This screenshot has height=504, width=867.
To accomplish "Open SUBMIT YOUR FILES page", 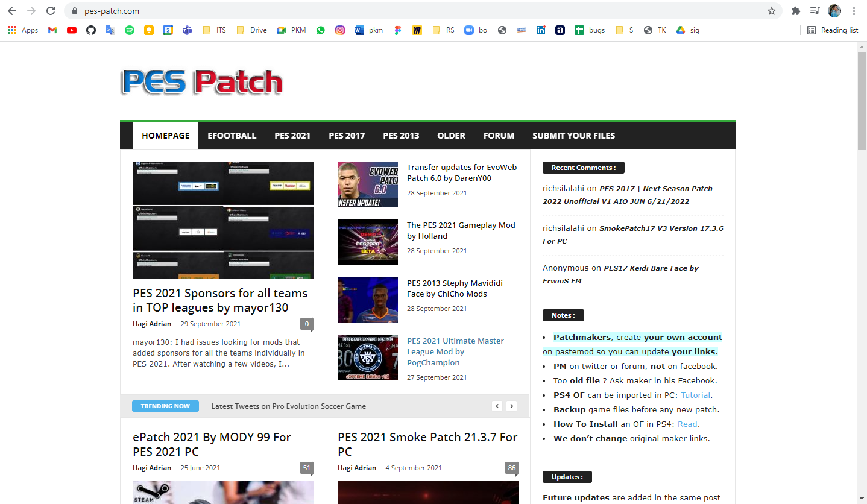I will point(574,136).
